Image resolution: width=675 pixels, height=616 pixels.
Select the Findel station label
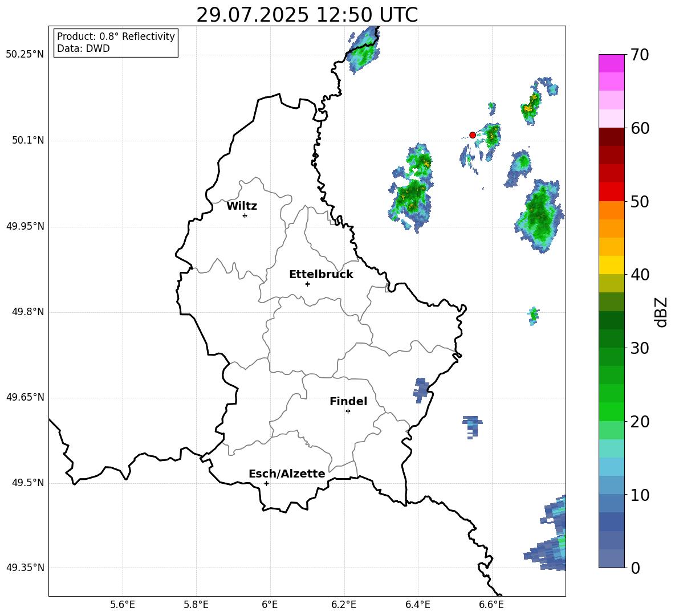point(348,401)
